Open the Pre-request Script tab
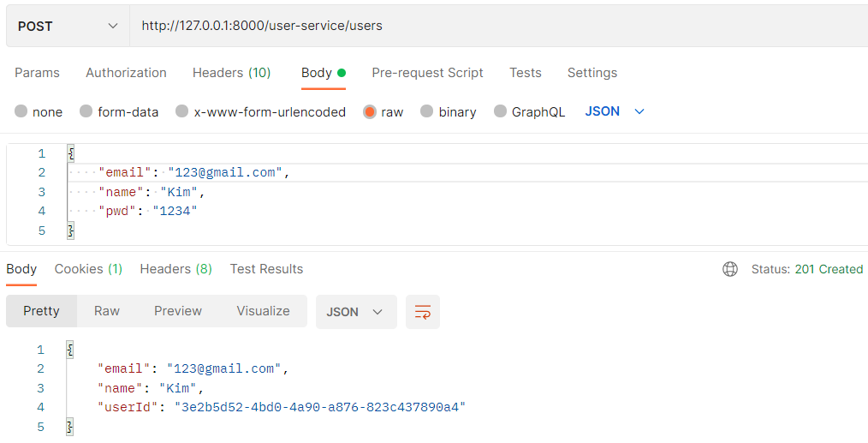This screenshot has width=868, height=443. tap(427, 73)
